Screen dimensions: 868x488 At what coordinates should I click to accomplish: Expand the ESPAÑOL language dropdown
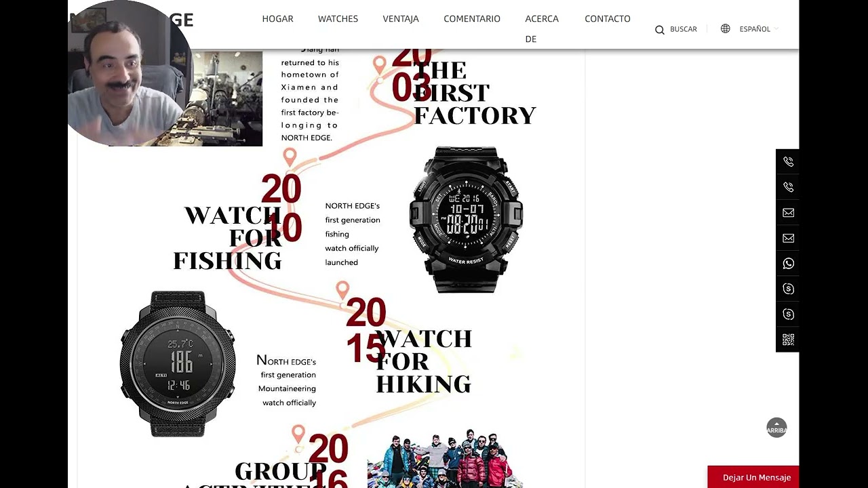(x=759, y=29)
